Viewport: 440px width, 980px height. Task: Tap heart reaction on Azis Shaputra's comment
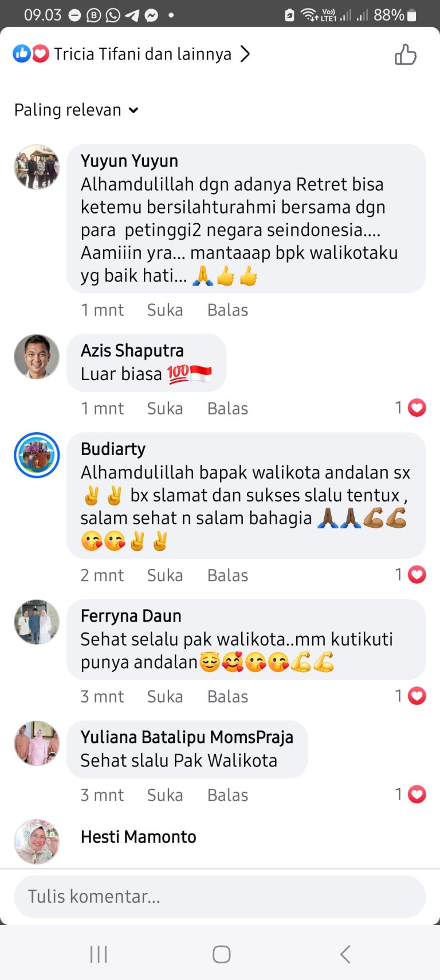point(417,408)
